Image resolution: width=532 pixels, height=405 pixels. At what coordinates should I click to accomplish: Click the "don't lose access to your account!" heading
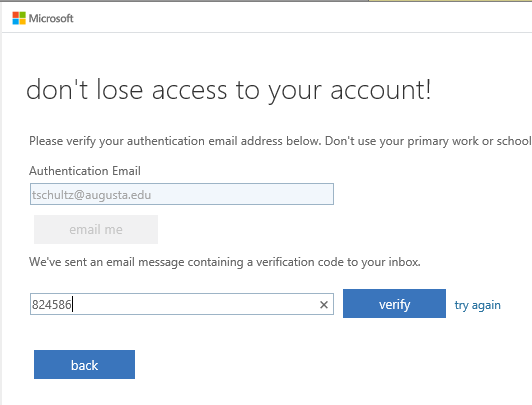click(229, 90)
